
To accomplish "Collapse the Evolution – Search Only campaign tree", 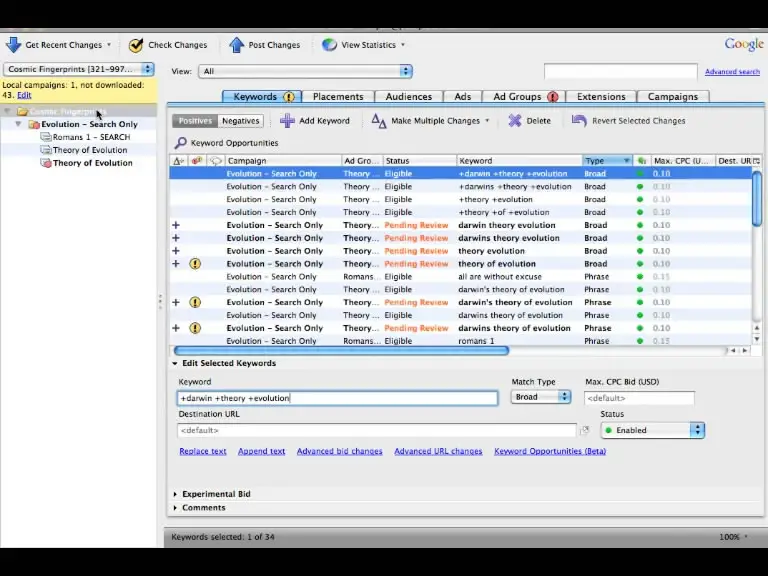I will pyautogui.click(x=19, y=124).
